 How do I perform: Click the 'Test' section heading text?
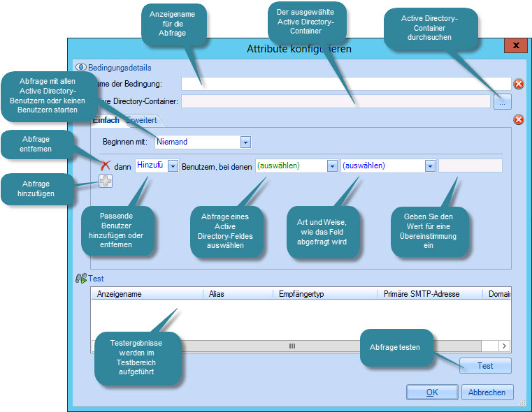point(96,279)
